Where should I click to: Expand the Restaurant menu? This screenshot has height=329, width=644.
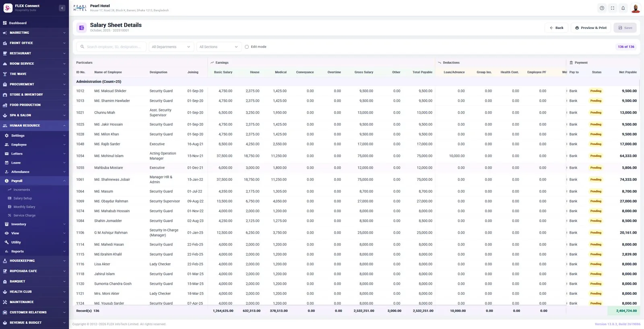click(x=34, y=53)
